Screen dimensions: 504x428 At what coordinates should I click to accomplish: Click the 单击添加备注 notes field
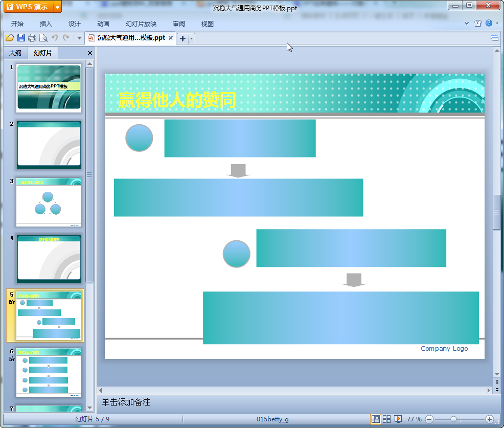[126, 402]
